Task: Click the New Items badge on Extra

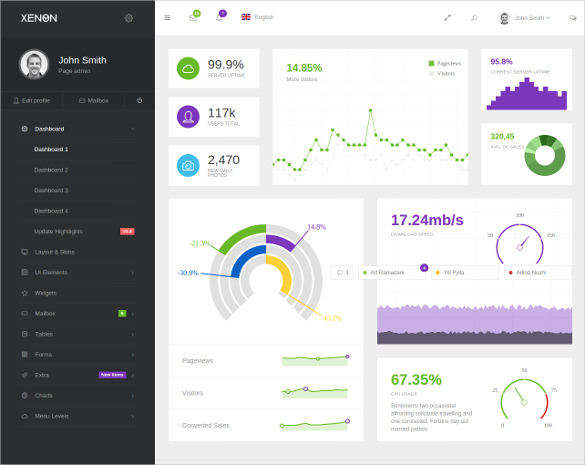Action: (112, 375)
